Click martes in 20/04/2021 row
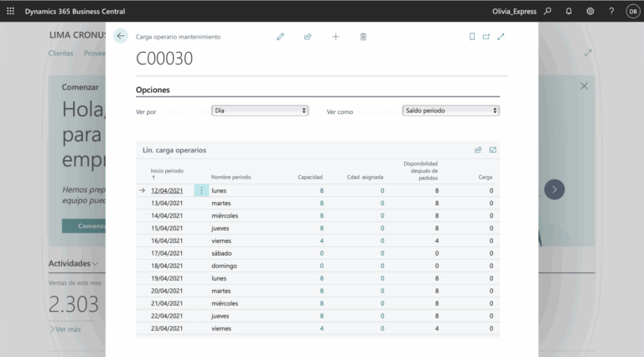 click(221, 291)
